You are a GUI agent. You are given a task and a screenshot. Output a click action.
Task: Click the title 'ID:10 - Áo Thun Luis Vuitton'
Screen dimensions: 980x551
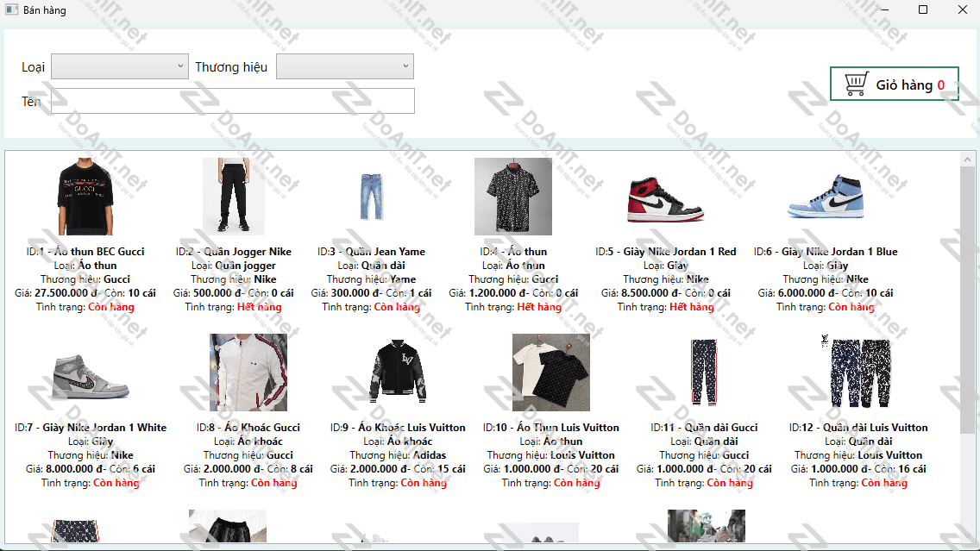point(550,428)
